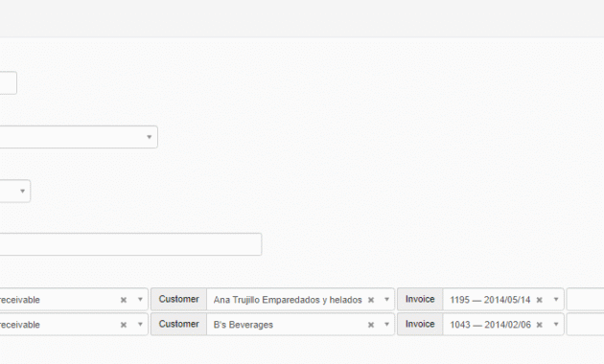Focus the field after invoice 1195

585,300
